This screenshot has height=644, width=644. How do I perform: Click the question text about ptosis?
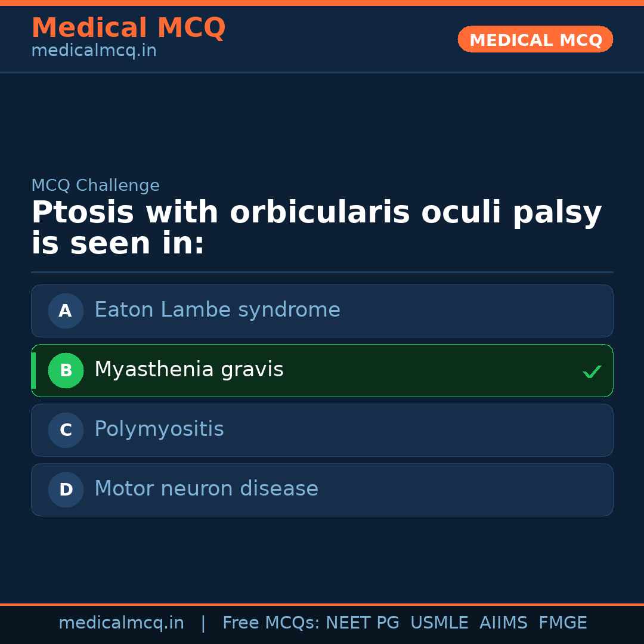click(x=316, y=228)
